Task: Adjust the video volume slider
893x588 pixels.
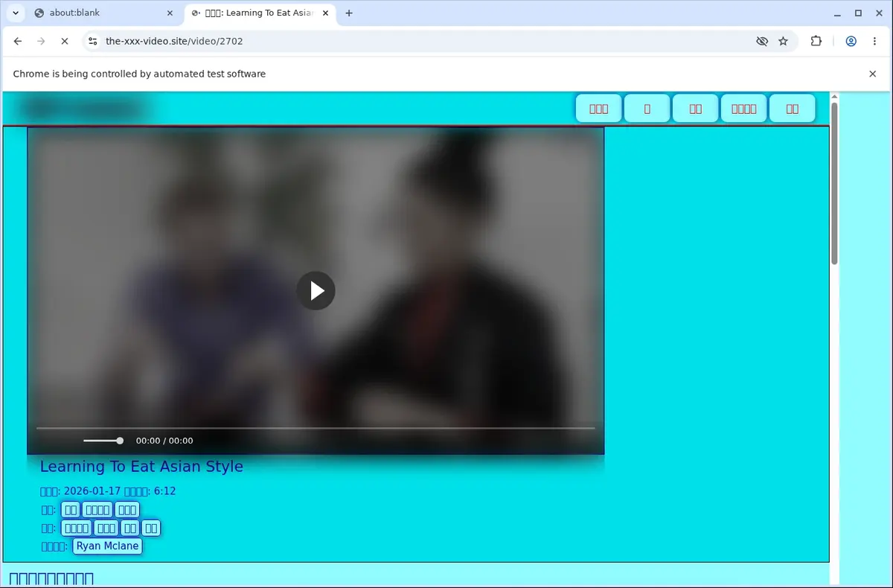Action: pyautogui.click(x=103, y=441)
